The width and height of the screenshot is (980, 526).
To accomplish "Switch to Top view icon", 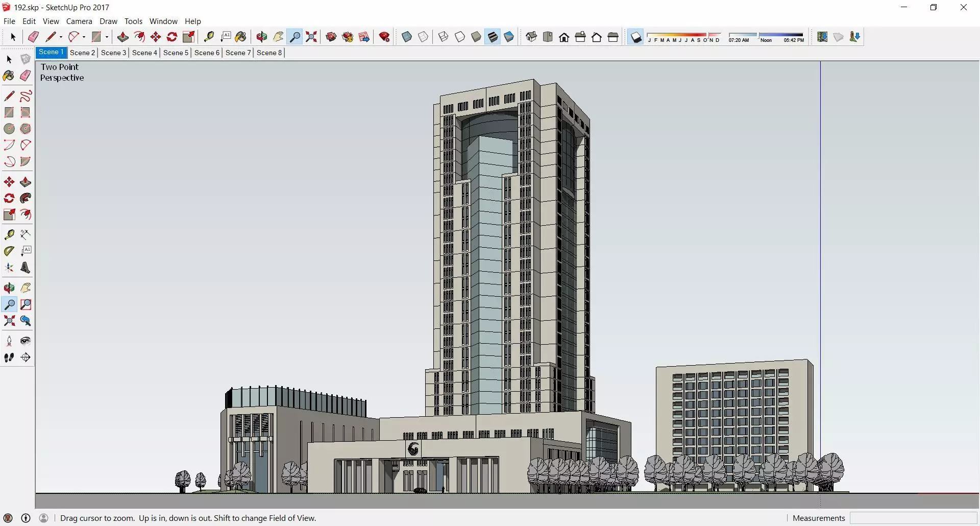I will click(x=548, y=37).
